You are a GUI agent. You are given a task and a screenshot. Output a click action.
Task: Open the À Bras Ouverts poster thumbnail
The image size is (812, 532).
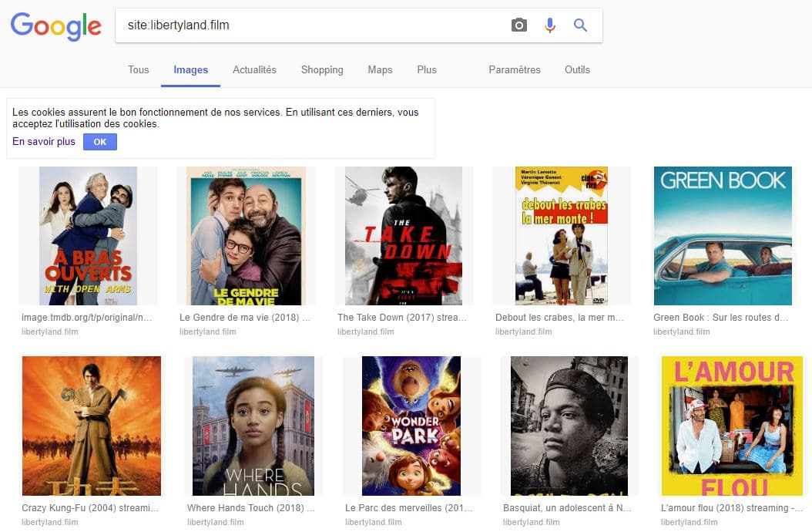pos(88,235)
